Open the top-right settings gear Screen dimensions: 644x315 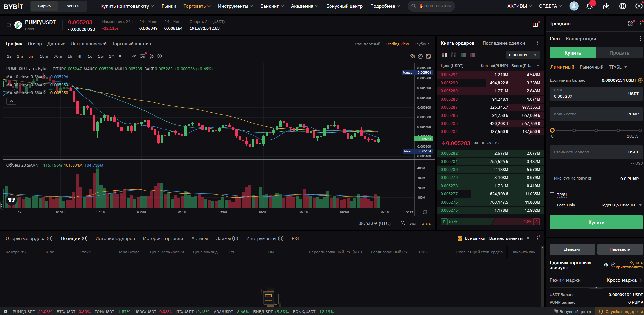[x=639, y=6]
